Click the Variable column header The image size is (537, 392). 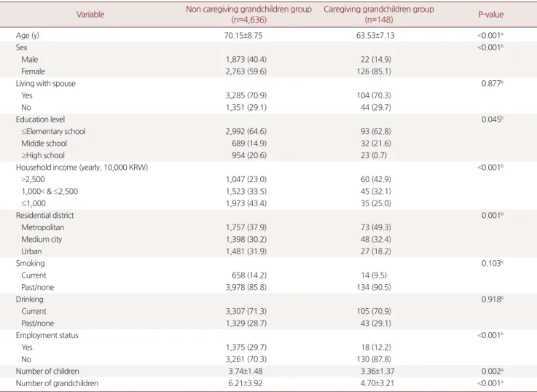point(90,15)
